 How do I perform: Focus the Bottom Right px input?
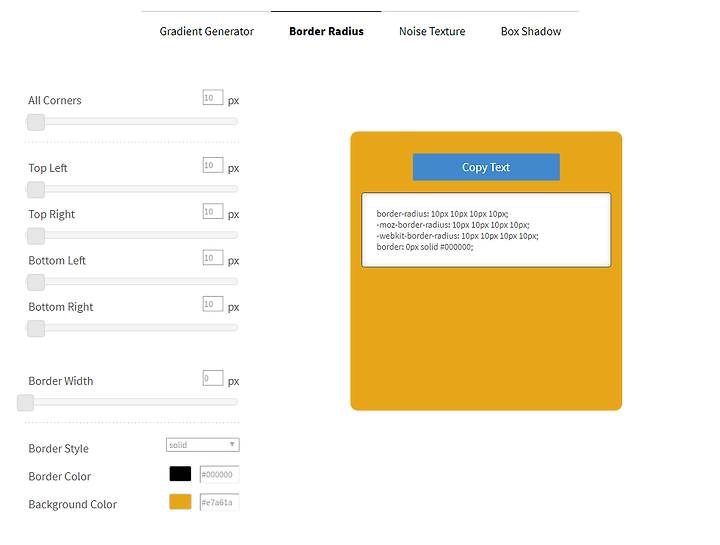[x=213, y=304]
